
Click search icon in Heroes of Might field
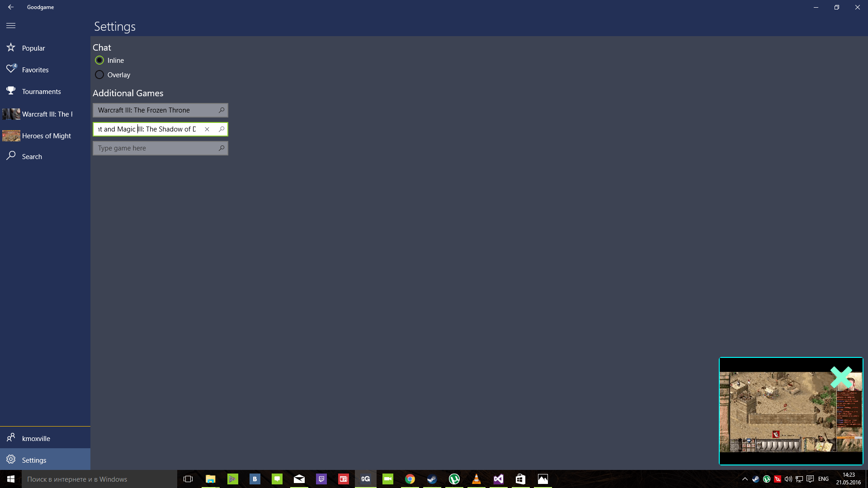[222, 129]
